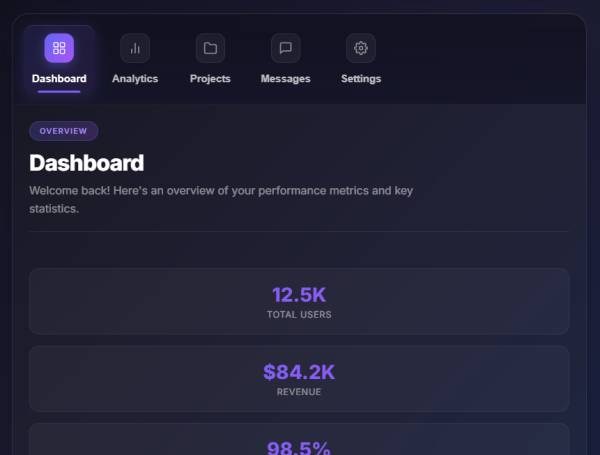Click the divider line below welcome text

[299, 232]
